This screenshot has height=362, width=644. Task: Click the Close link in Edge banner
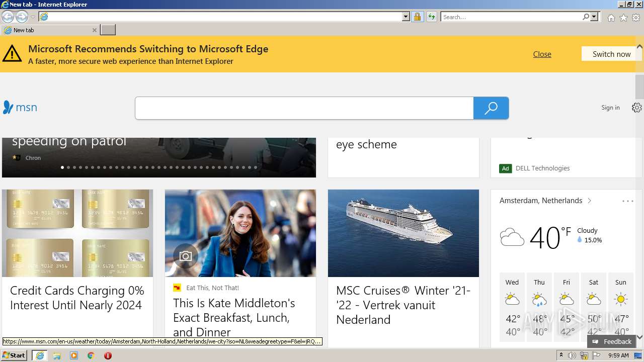click(x=542, y=54)
